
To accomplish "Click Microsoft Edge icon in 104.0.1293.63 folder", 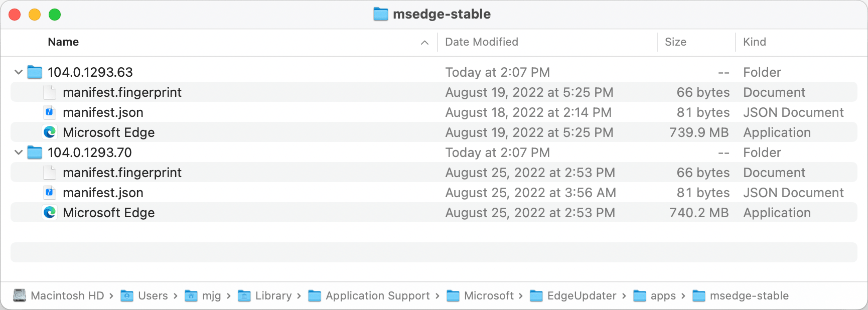I will [x=50, y=132].
